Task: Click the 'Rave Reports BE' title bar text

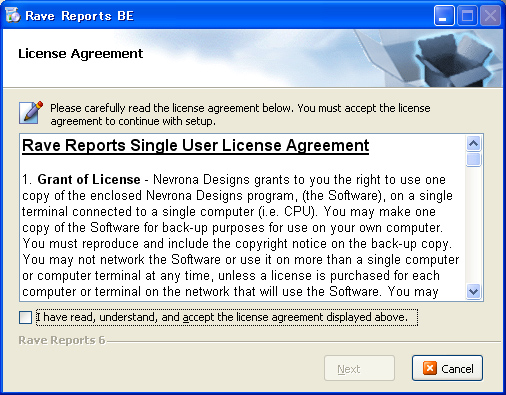Action: (x=80, y=16)
